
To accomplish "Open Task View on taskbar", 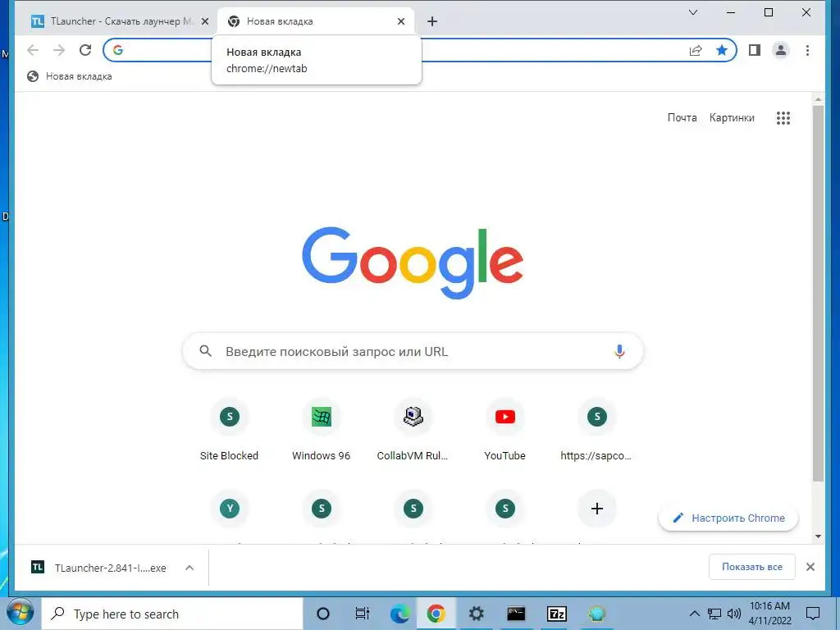I will (362, 614).
